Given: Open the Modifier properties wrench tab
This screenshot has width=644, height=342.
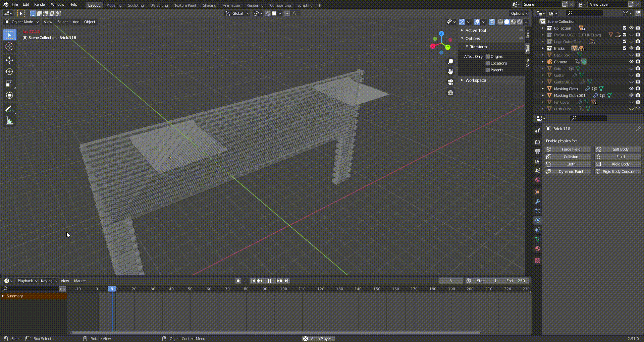Looking at the screenshot, I should click(x=537, y=202).
